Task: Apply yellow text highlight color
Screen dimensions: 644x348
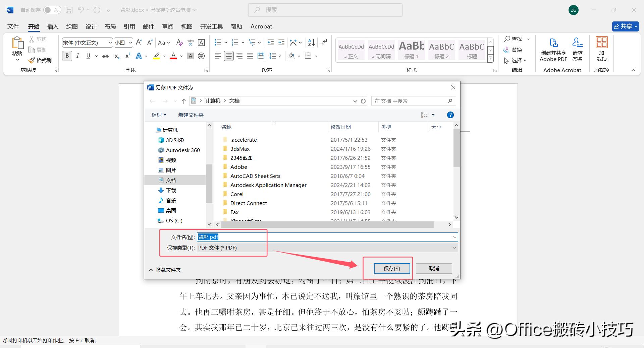Action: pos(156,56)
